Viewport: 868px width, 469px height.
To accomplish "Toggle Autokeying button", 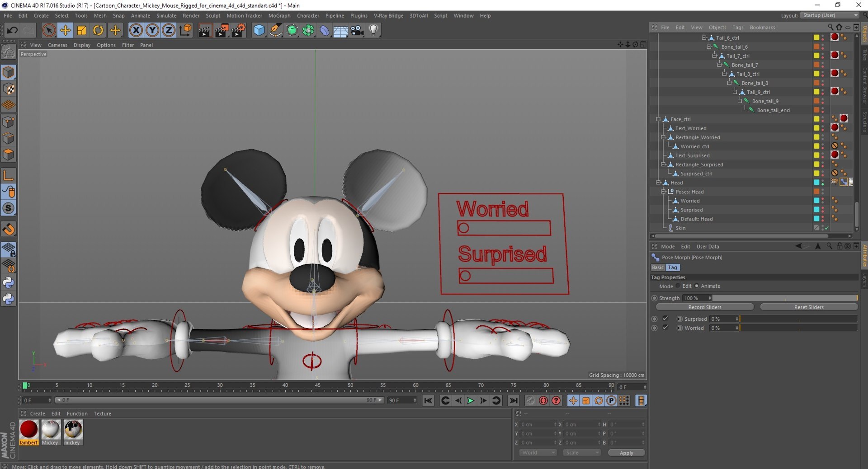I will coord(543,400).
